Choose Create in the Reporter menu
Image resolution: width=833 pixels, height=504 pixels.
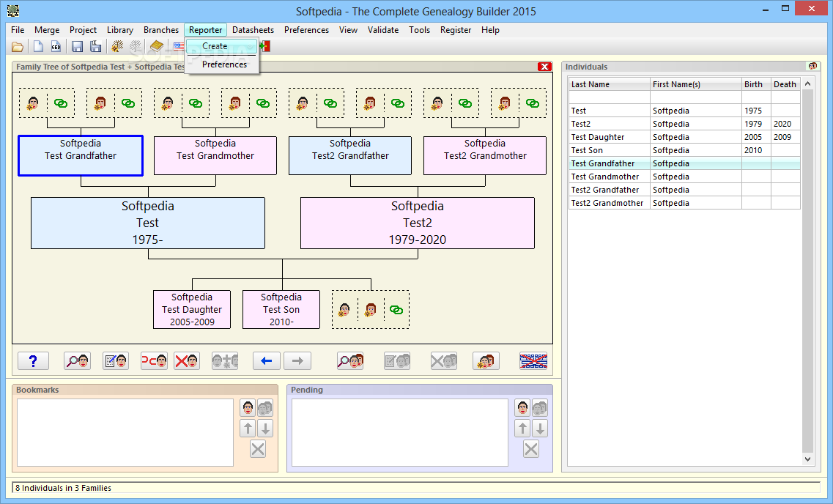pyautogui.click(x=221, y=46)
